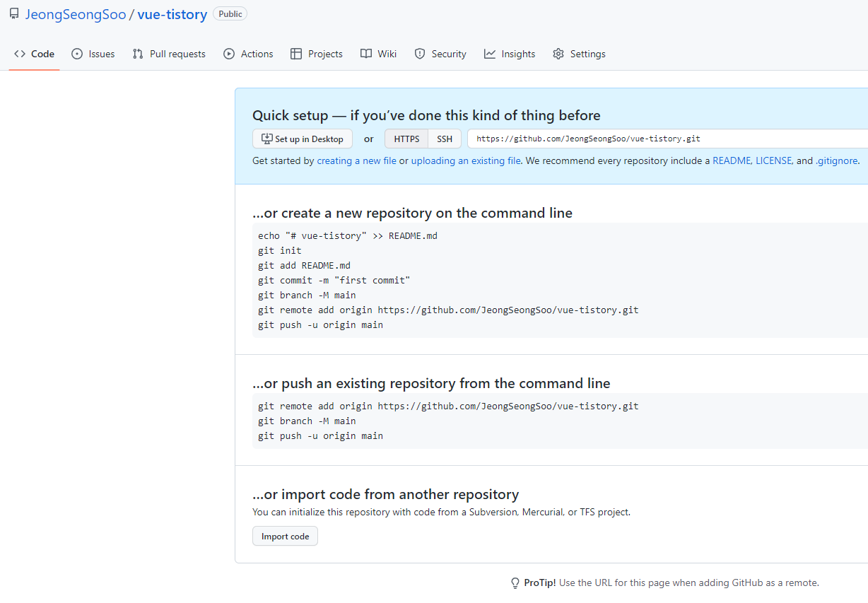Select the Code tab
This screenshot has height=603, width=868.
34,54
